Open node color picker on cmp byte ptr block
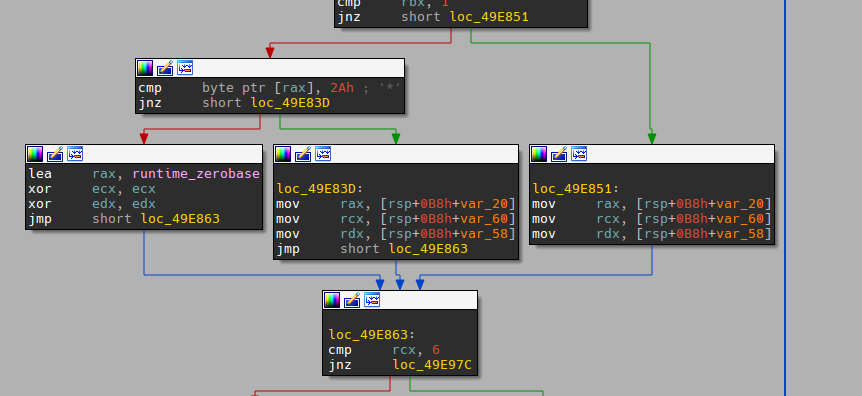The height and width of the screenshot is (396, 862). pos(145,68)
